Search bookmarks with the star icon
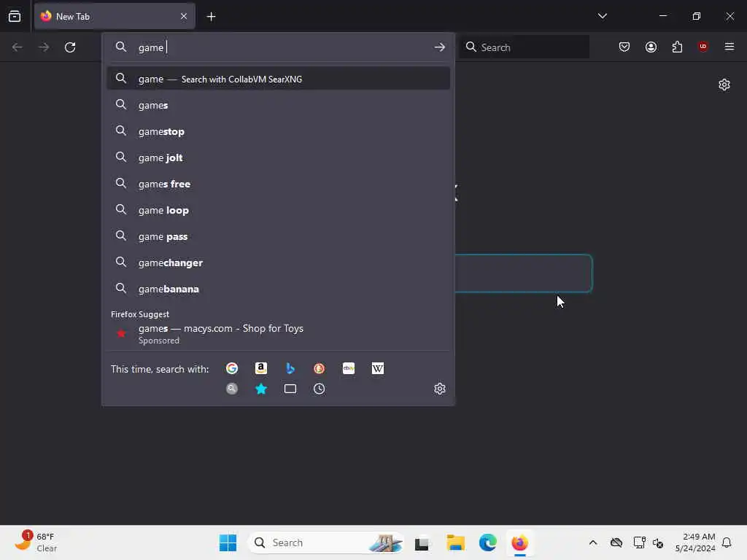This screenshot has width=747, height=560. pos(261,389)
